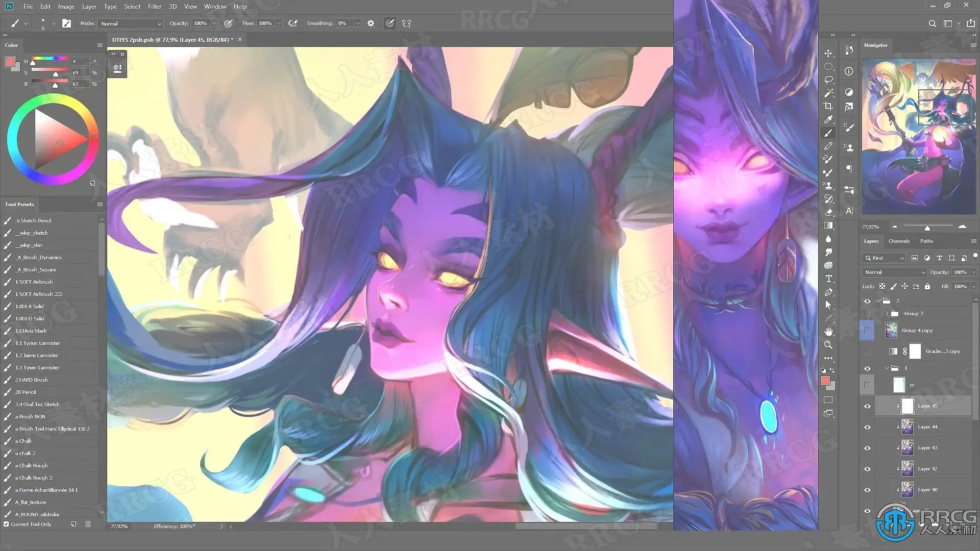Choose the 2 HARD Brush preset

coord(32,380)
